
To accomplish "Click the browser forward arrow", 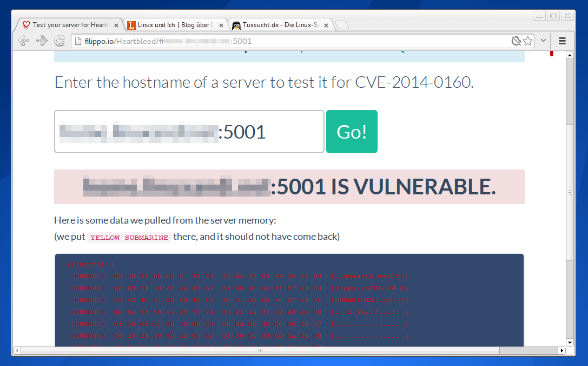I will pos(42,41).
